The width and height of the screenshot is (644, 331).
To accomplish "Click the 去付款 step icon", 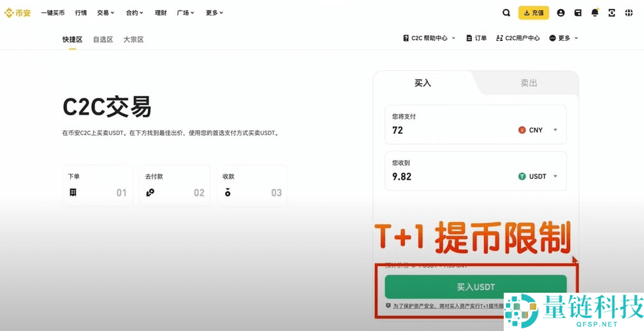I will (150, 192).
